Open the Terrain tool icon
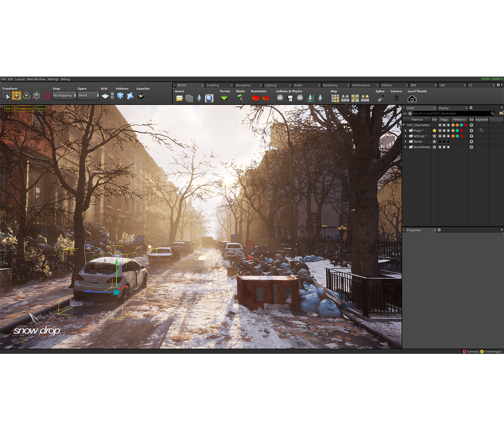504x430 pixels. 224,98
